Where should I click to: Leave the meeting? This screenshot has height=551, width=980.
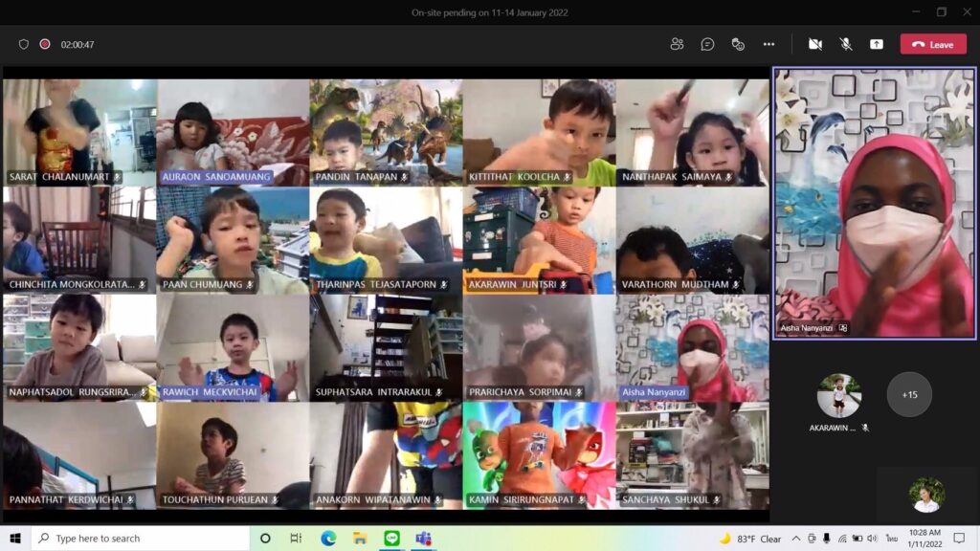tap(933, 44)
